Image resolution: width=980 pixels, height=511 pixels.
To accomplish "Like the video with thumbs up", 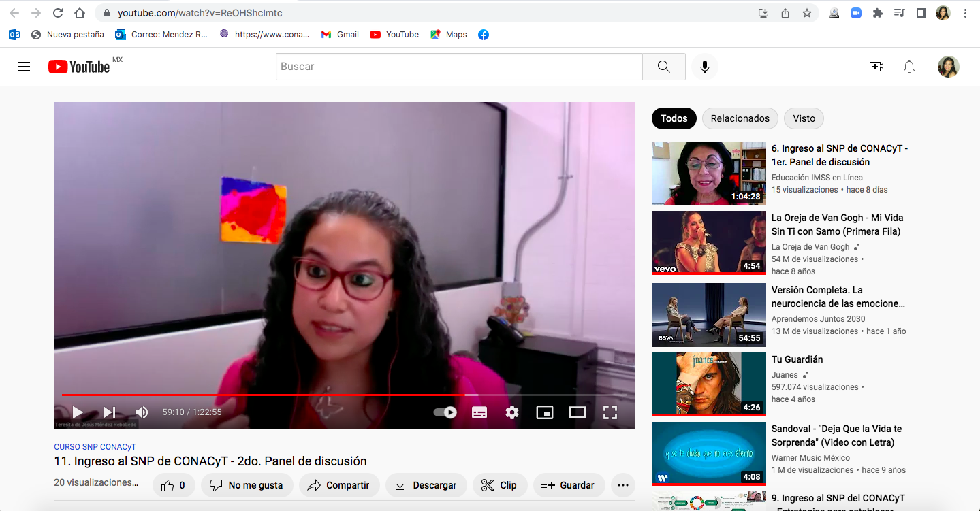I will tap(174, 485).
